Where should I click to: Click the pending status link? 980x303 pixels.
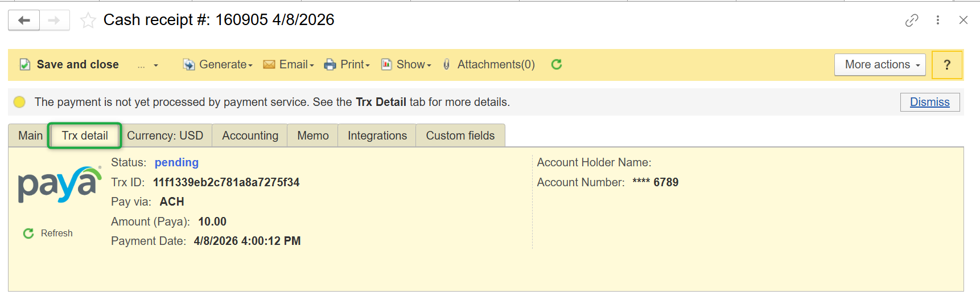click(176, 162)
